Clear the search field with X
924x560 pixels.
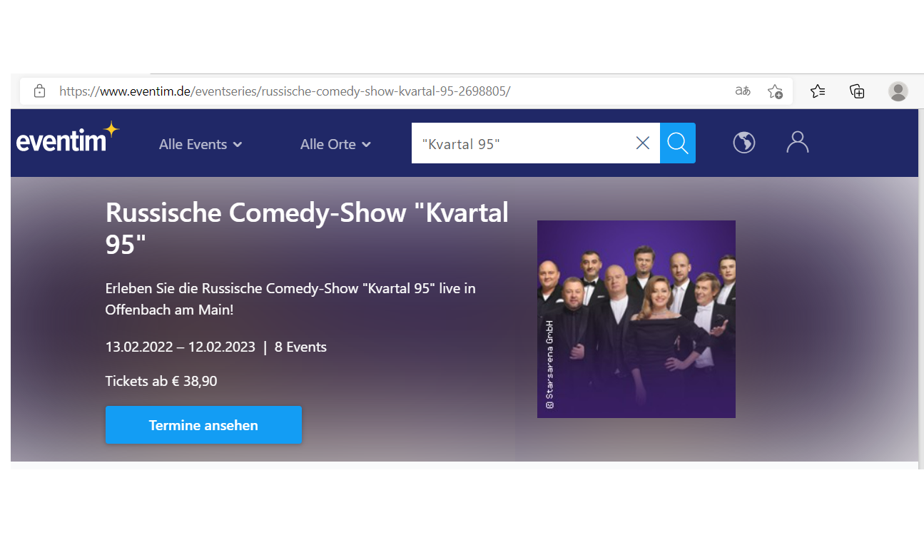[642, 143]
